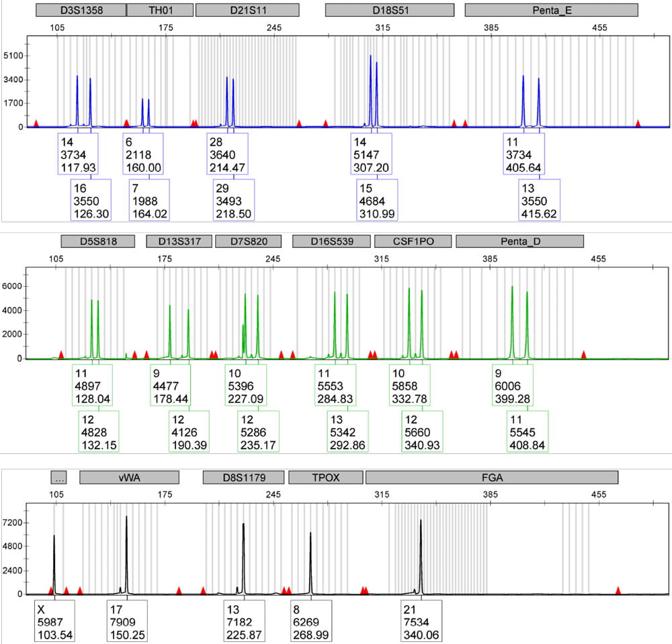Click the Penta_D marker header

tap(519, 241)
